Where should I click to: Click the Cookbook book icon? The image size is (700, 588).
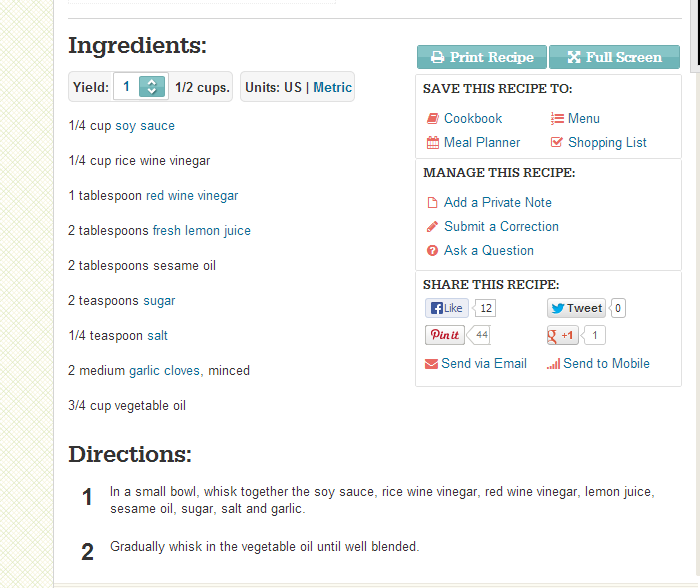[433, 119]
